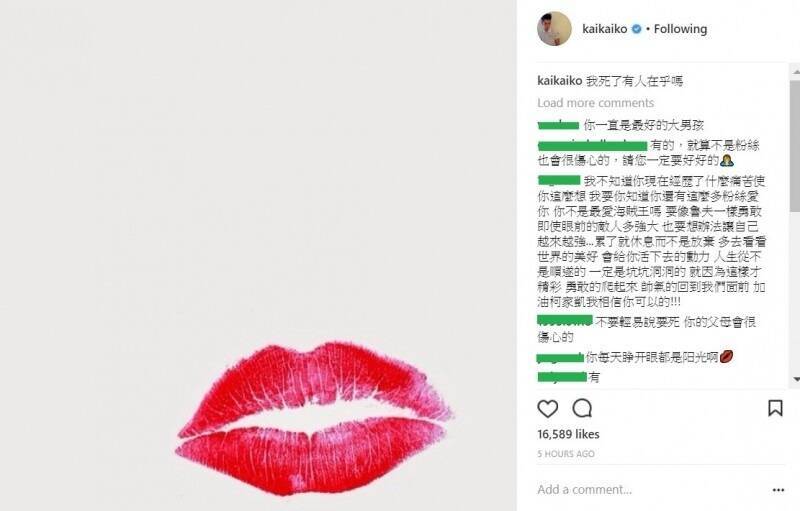Viewport: 800px width, 511px height.
Task: Toggle the Following status button
Action: (680, 29)
